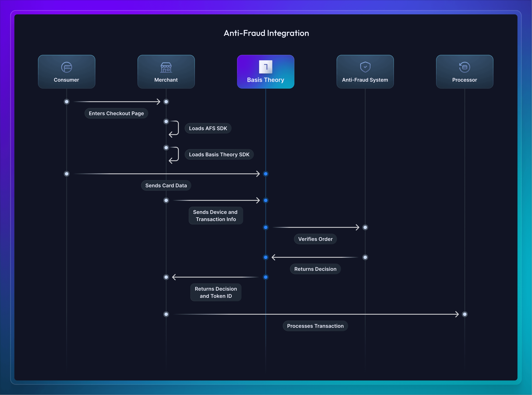
Task: Click the Anti-Fraud Integration title
Action: [x=266, y=33]
